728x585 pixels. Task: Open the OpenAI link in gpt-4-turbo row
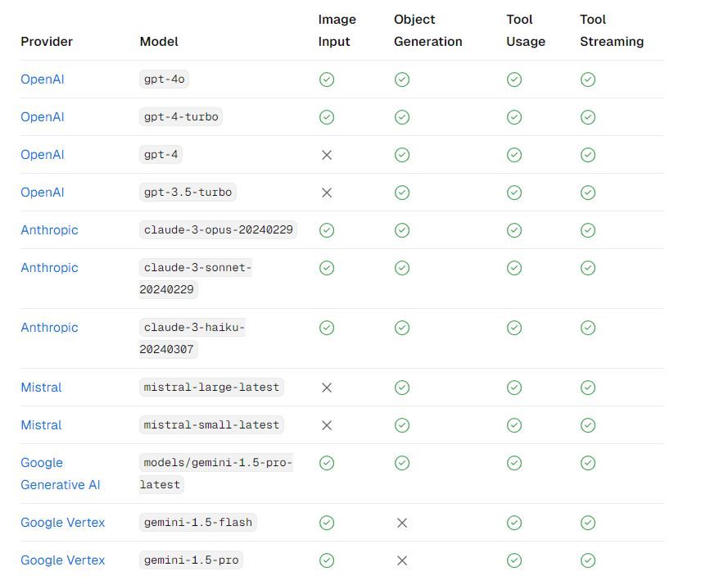43,117
